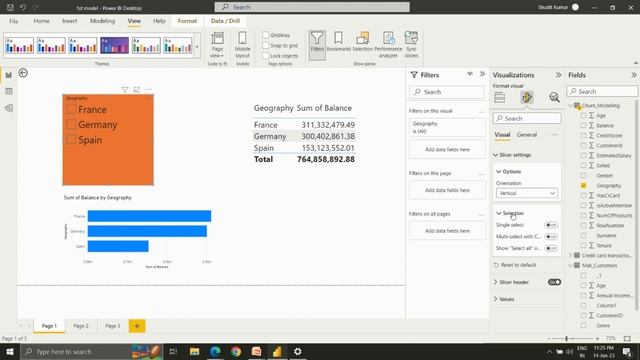The height and width of the screenshot is (360, 640).
Task: Enable Lock objects checkbox
Action: pos(266,56)
